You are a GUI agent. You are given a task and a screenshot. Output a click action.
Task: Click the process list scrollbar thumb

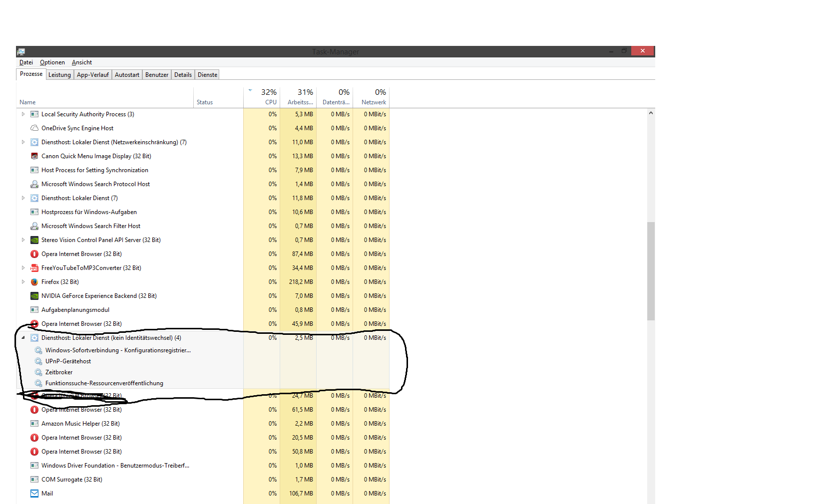(x=651, y=271)
